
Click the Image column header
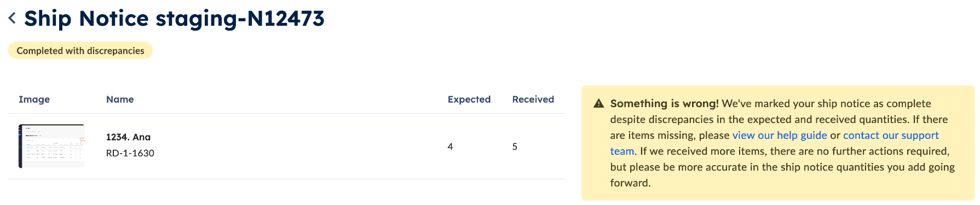tap(34, 99)
